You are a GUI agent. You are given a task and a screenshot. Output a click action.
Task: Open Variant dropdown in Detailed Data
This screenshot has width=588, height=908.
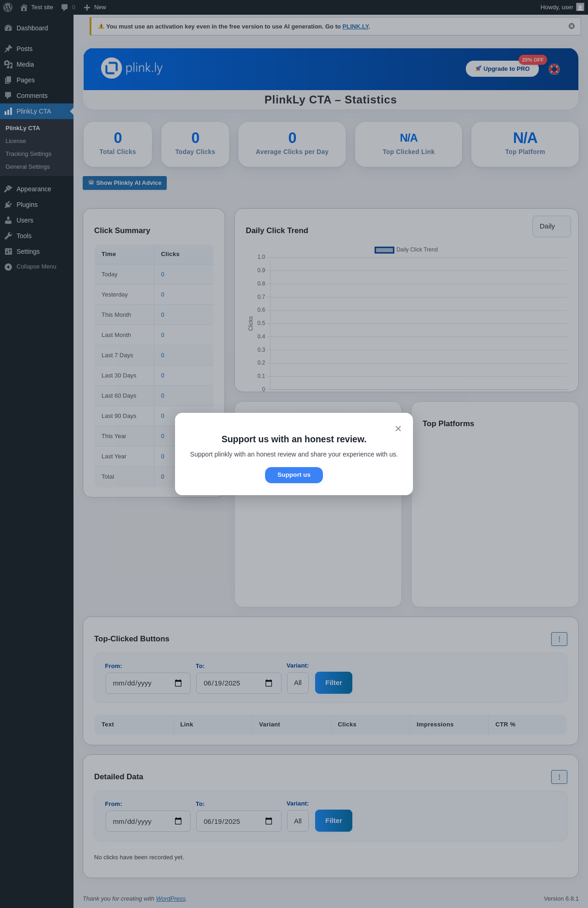[x=298, y=821]
